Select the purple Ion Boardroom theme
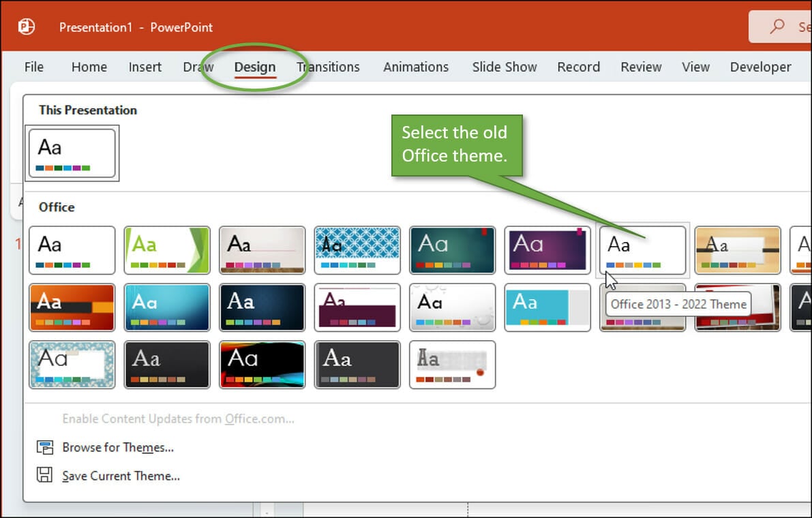The image size is (812, 518). click(x=547, y=250)
